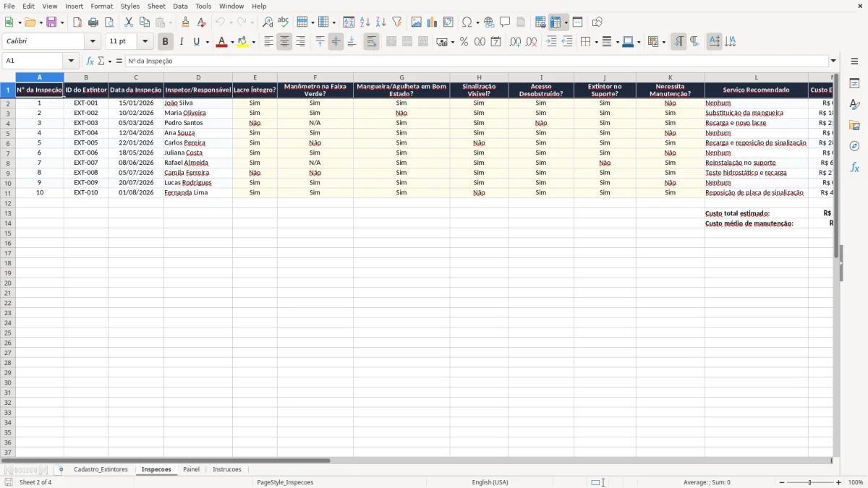The height and width of the screenshot is (488, 868).
Task: Click the Save document icon
Action: [51, 22]
